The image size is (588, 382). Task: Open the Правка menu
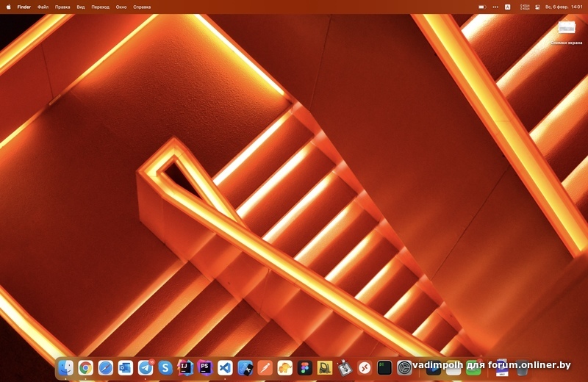[62, 7]
